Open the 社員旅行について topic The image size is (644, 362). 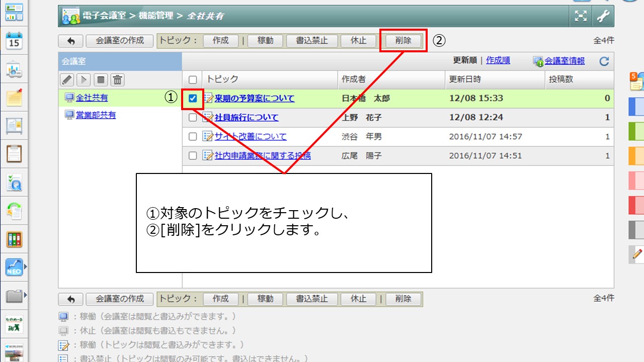click(x=247, y=118)
